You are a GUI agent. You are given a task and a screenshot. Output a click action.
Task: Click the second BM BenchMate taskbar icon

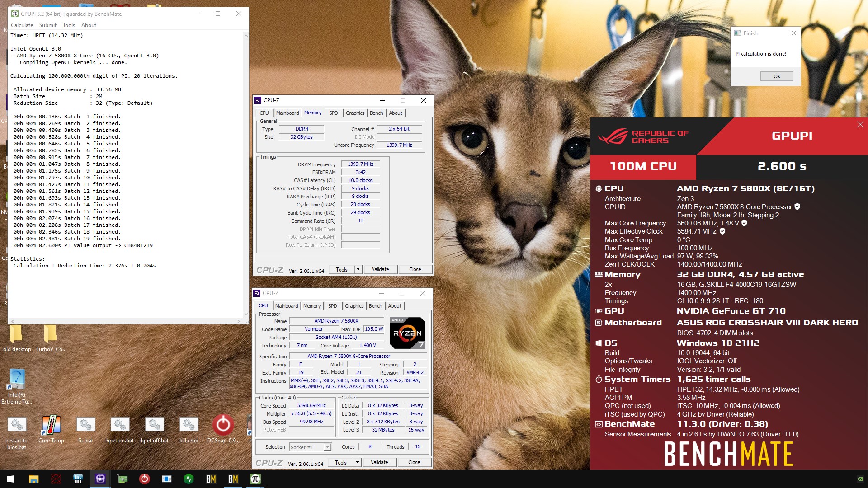point(233,479)
